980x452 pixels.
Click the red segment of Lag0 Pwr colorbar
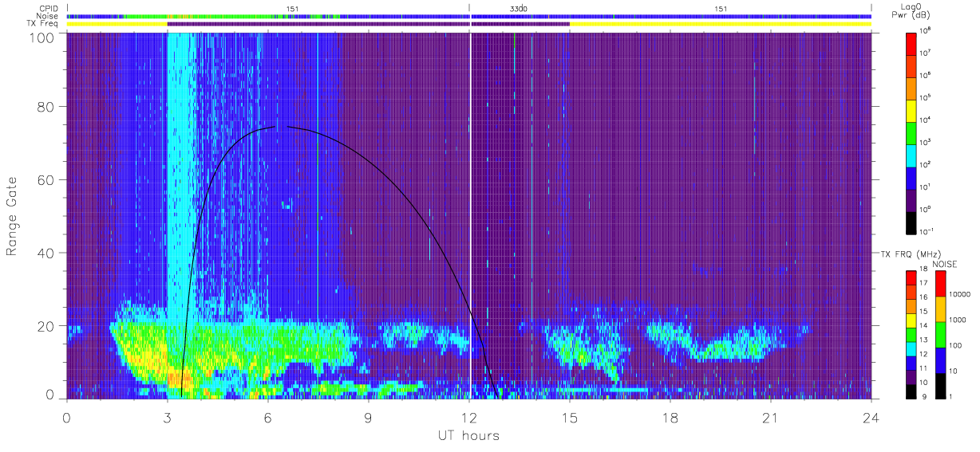(x=912, y=42)
